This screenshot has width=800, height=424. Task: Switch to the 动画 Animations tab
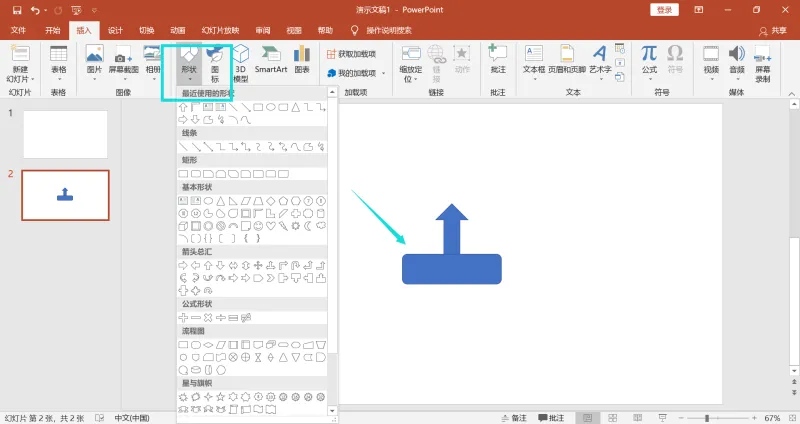(178, 30)
